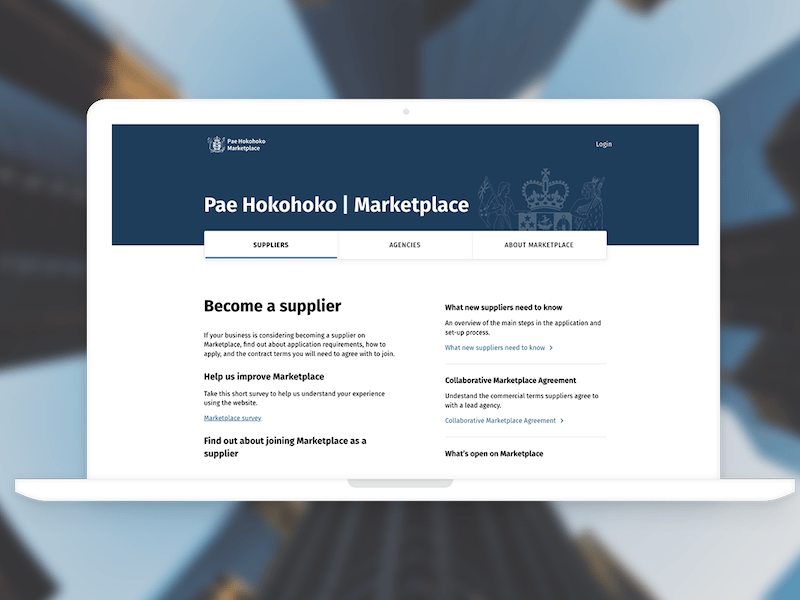
Task: Open the Login link
Action: coord(604,144)
